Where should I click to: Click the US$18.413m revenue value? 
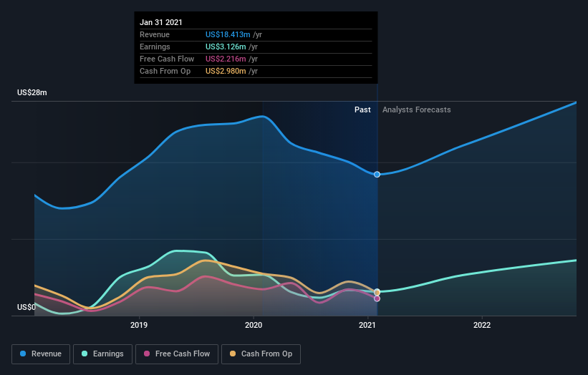pyautogui.click(x=228, y=34)
